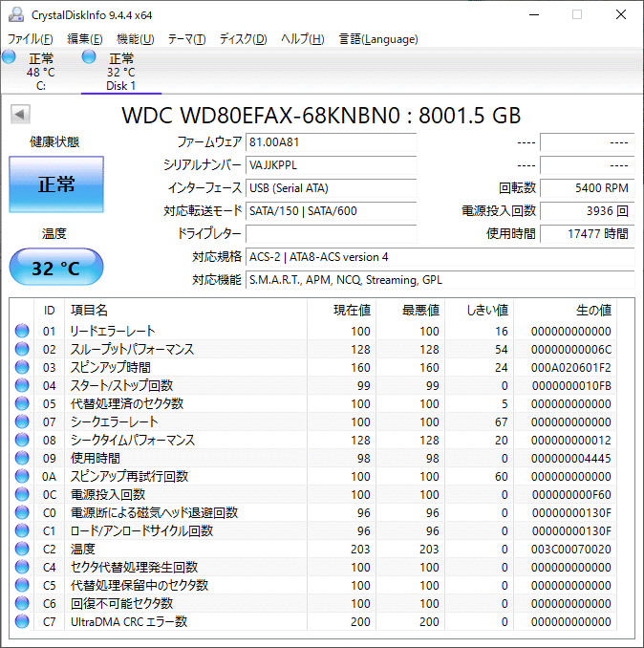Click the 項目名 column header
Screen dimensions: 644x648
point(186,311)
